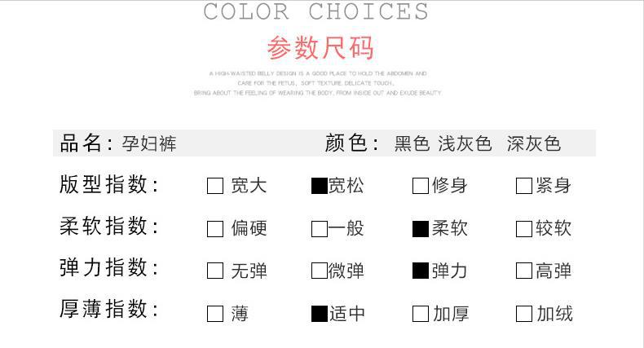Viewport: 644px width, 348px height.
Task: Tick the 加厚 checkbox
Action: (421, 314)
